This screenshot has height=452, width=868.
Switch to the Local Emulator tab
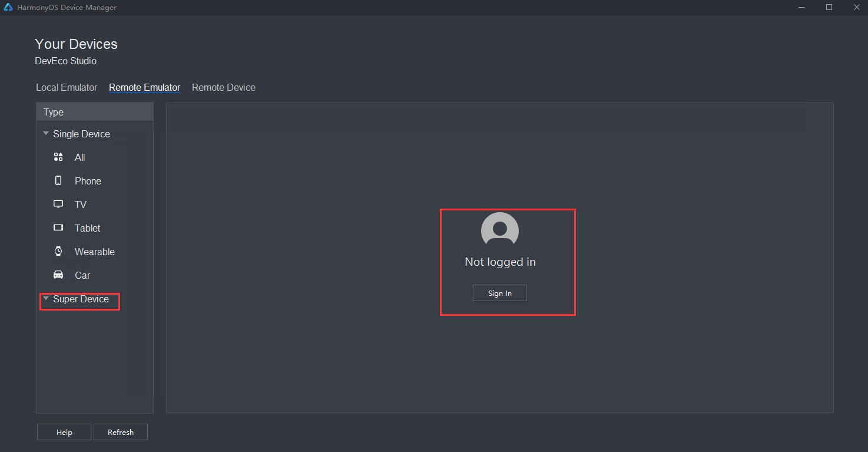[x=67, y=87]
